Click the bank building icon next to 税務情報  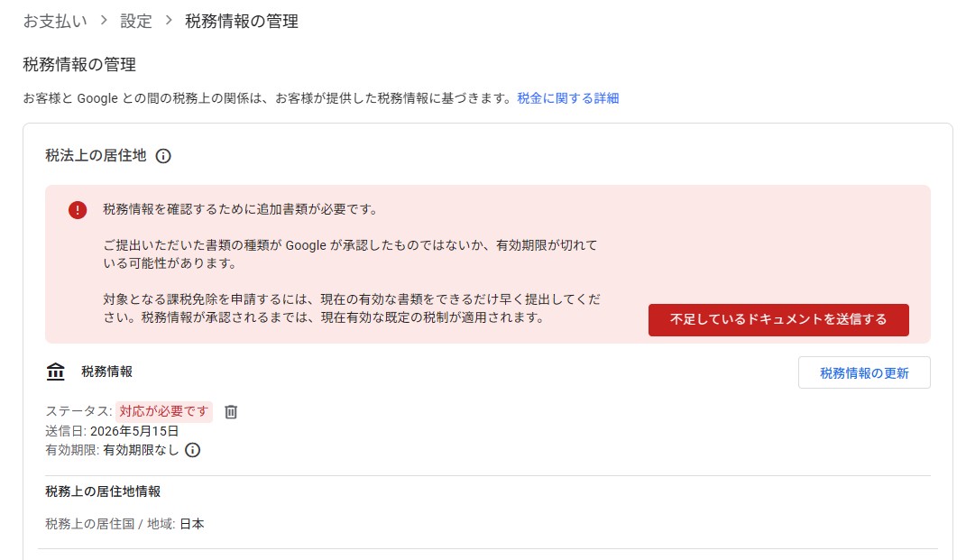click(55, 372)
